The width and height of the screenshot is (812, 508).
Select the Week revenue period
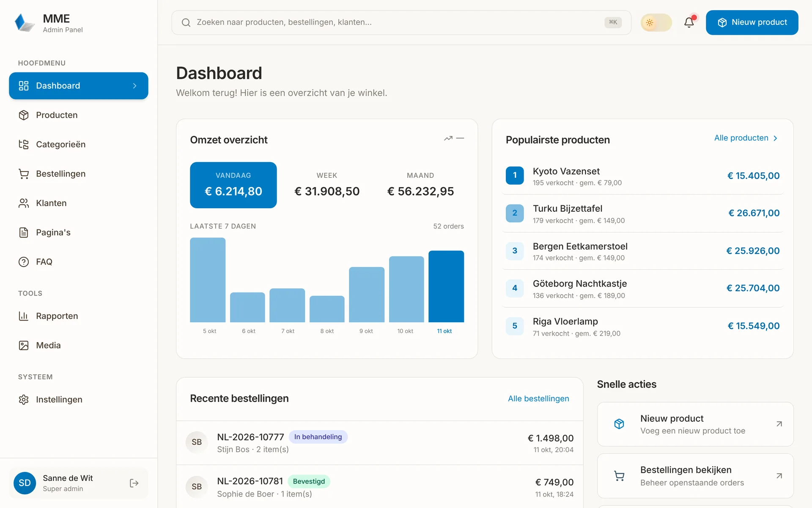click(x=327, y=185)
